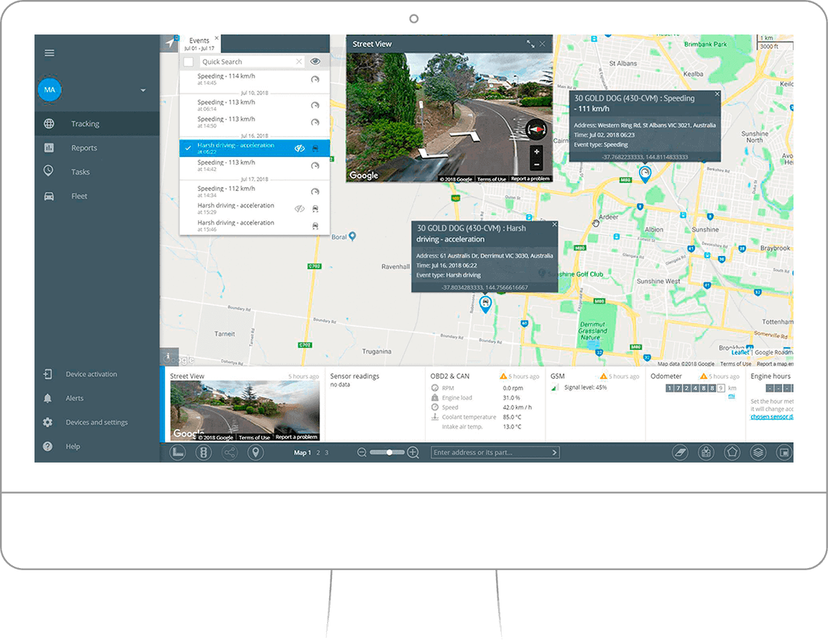Clear the Quick Search field

point(299,61)
